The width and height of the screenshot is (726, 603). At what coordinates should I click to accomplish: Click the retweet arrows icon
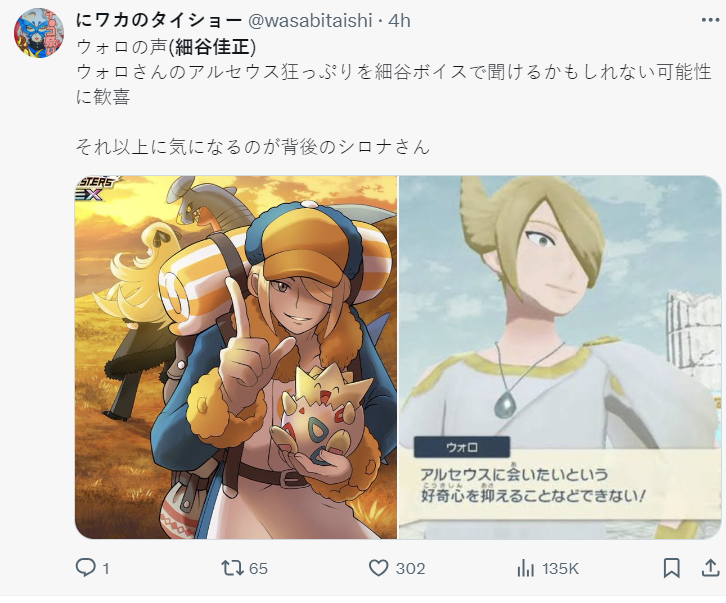[x=232, y=568]
